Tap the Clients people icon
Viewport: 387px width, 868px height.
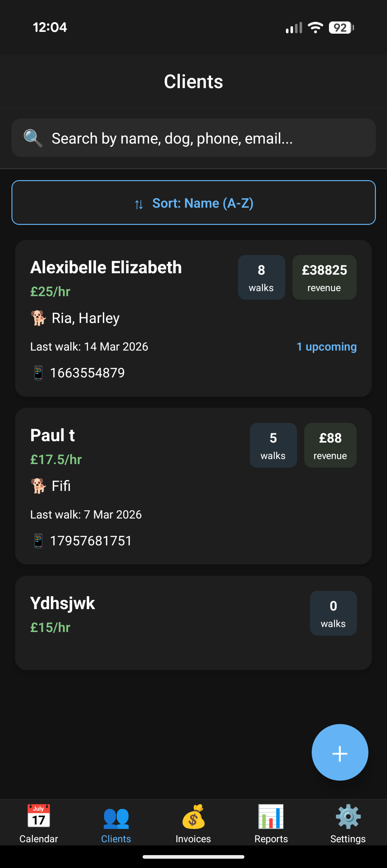116,818
